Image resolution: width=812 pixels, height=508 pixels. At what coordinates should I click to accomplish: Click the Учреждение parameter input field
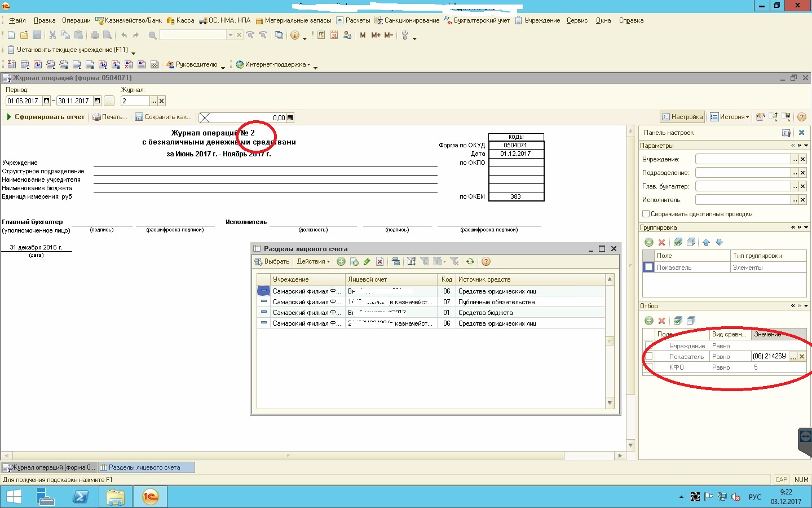pyautogui.click(x=743, y=159)
